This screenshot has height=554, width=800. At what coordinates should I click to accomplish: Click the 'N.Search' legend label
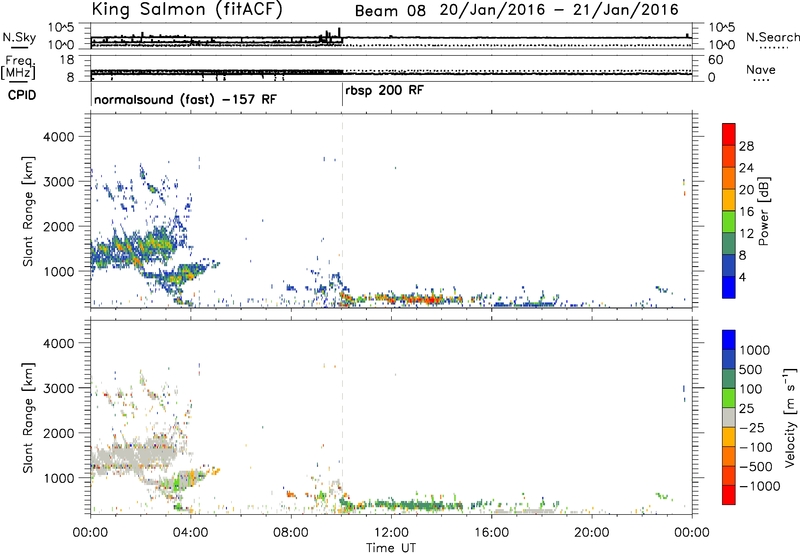click(772, 37)
